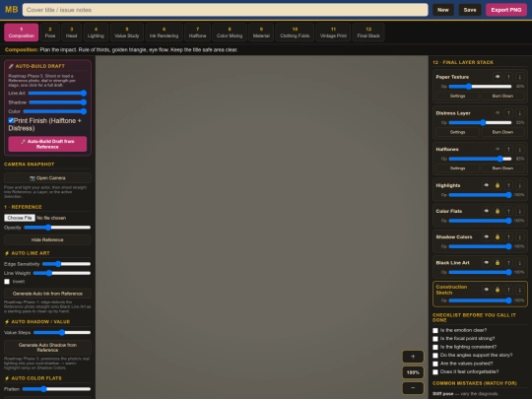Screen dimensions: 532x399
Task: Move Color Flats layer up
Action: [508, 211]
